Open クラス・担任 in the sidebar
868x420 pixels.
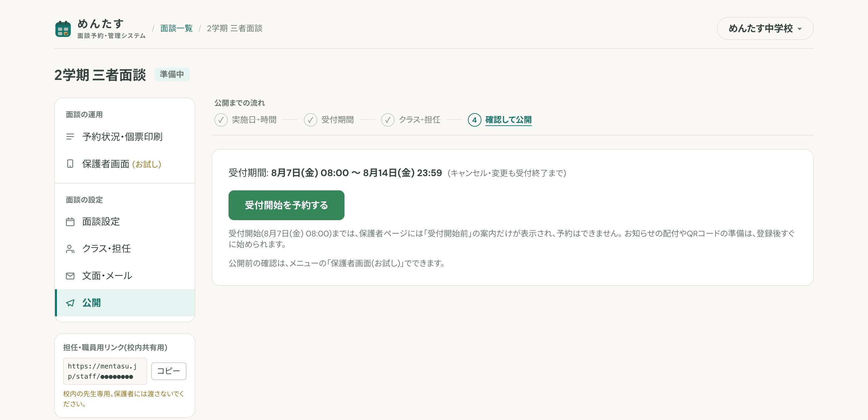[125, 249]
